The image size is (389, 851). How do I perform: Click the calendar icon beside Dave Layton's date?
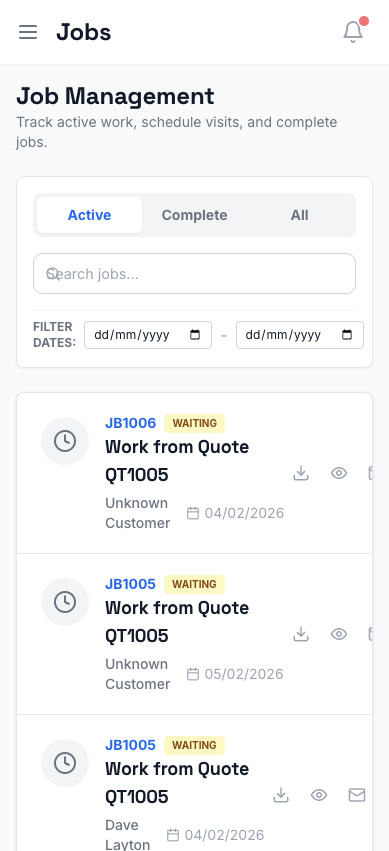pos(173,835)
